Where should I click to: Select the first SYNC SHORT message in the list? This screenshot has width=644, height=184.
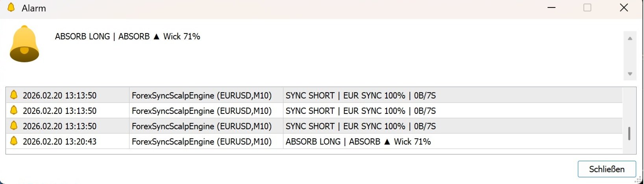(360, 95)
